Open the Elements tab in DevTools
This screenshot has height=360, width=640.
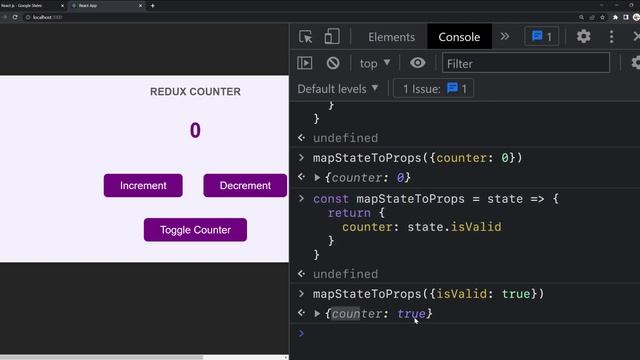pyautogui.click(x=391, y=37)
